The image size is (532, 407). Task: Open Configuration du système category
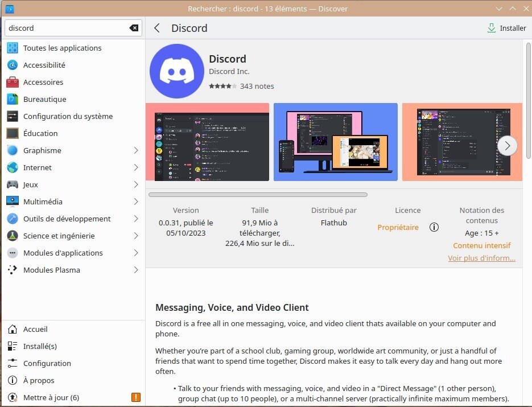68,116
